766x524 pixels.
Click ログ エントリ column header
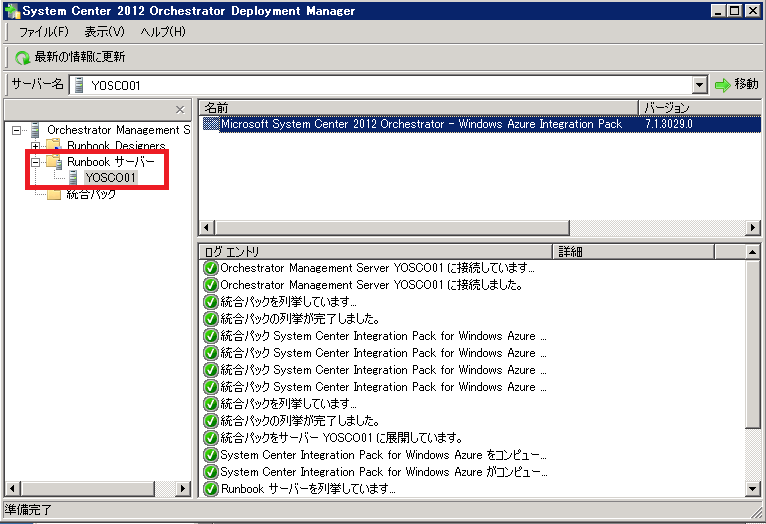pos(376,252)
